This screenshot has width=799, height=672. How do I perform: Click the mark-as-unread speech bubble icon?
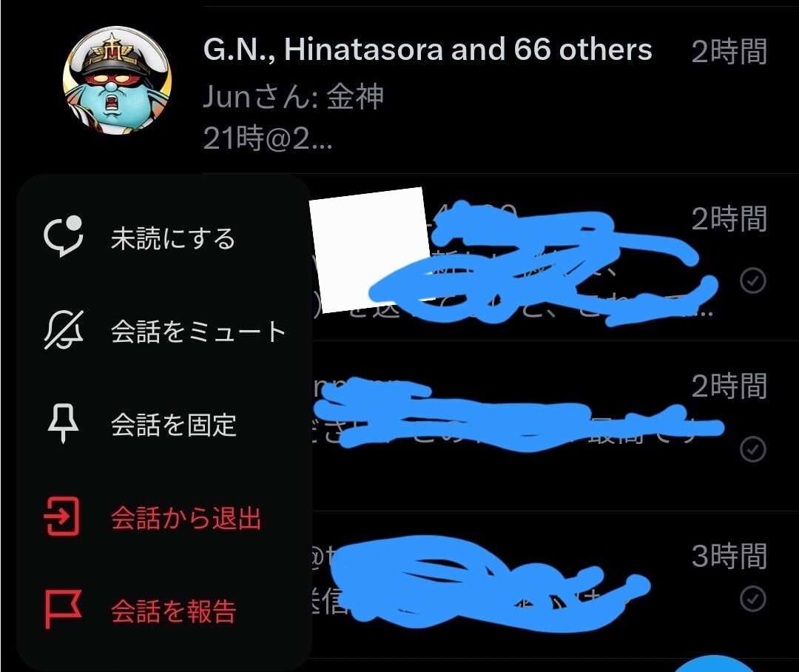(63, 237)
